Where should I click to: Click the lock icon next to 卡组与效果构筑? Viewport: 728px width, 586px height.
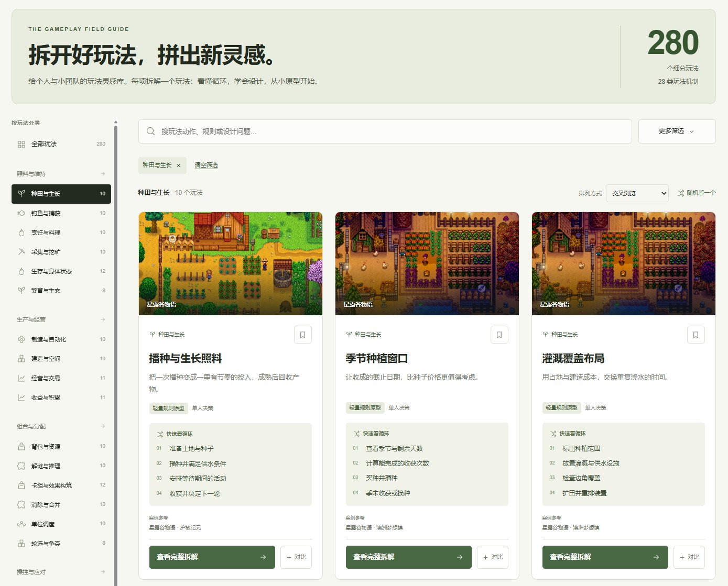pyautogui.click(x=21, y=485)
